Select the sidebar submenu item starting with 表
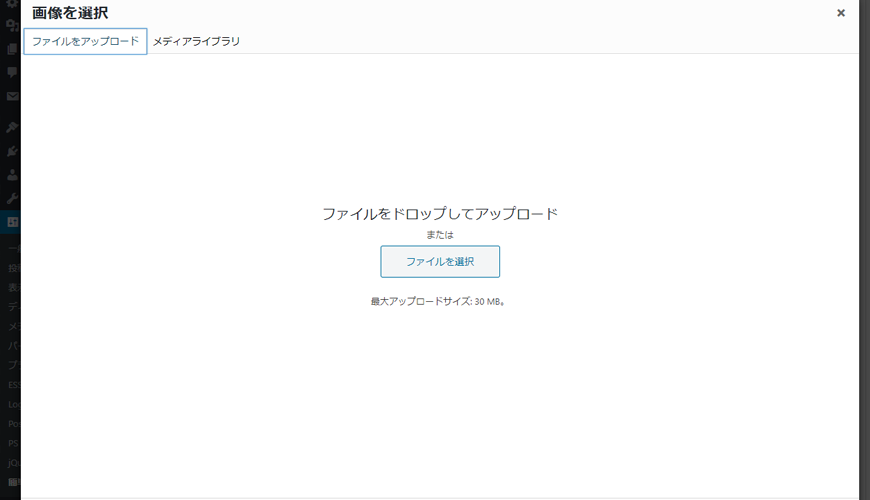Image resolution: width=870 pixels, height=500 pixels. click(13, 288)
